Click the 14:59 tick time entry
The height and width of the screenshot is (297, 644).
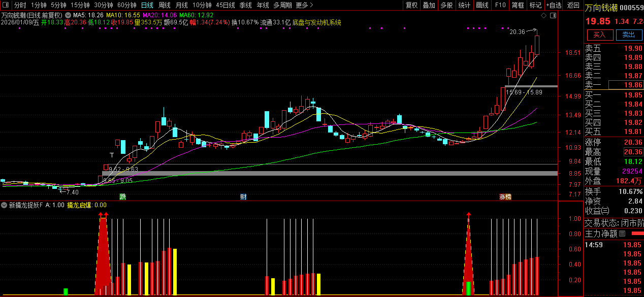[594, 245]
